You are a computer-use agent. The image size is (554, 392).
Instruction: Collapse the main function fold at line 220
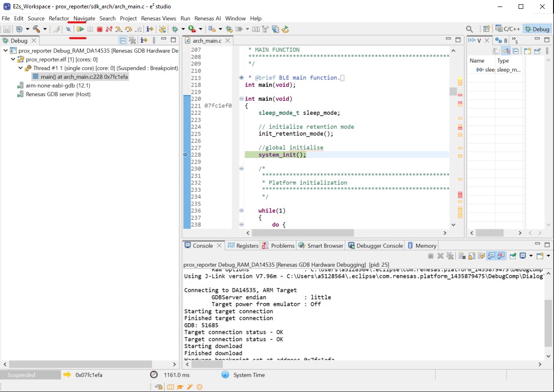[x=241, y=99]
